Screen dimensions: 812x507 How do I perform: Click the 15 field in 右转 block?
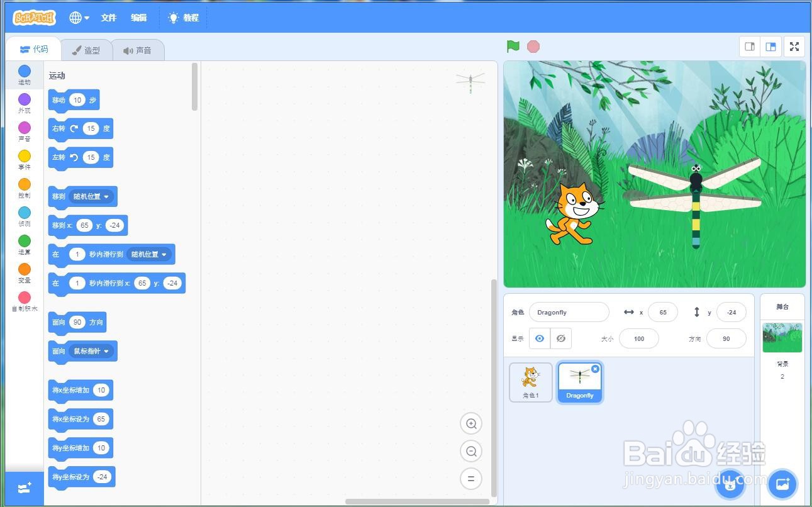[91, 128]
